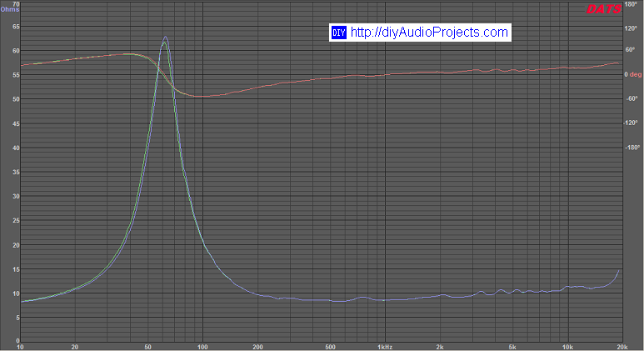Click the blue DIY logo icon

(338, 33)
